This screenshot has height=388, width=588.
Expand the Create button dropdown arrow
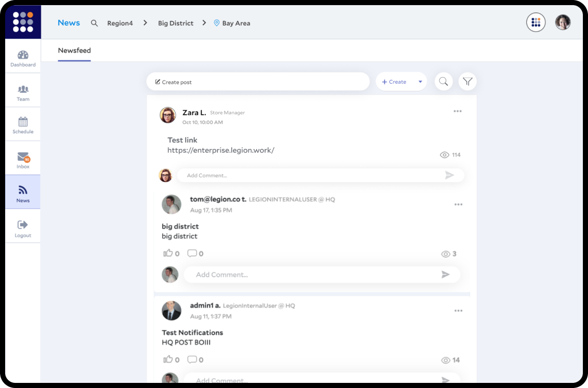[420, 82]
